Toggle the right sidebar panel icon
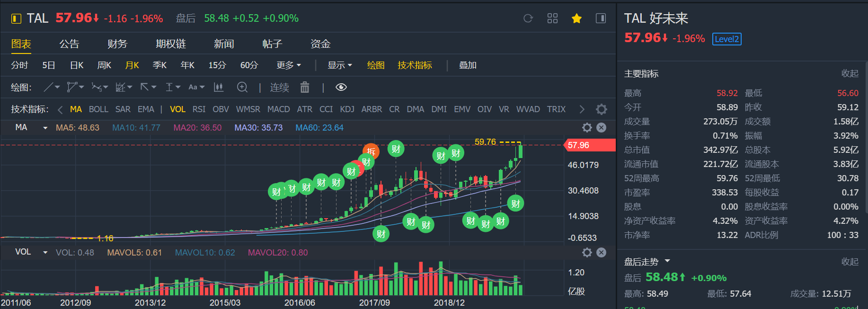The image size is (868, 309). (601, 18)
